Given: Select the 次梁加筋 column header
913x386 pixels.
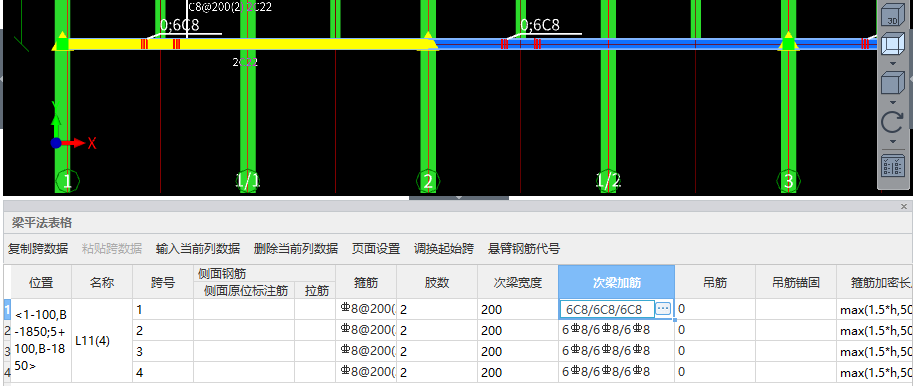Looking at the screenshot, I should coord(617,282).
